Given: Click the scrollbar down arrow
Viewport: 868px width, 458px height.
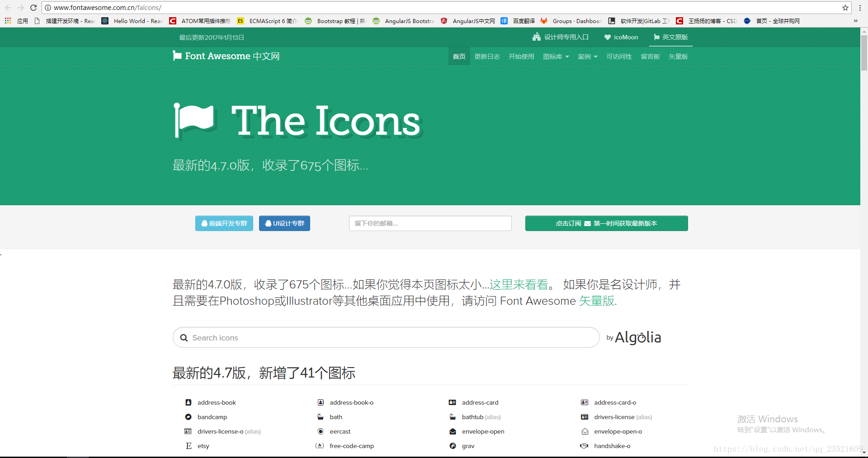Looking at the screenshot, I should point(864,453).
